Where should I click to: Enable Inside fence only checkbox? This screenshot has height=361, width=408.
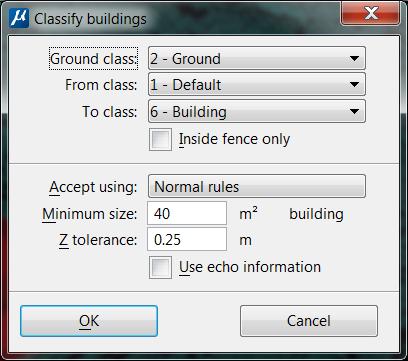(160, 139)
